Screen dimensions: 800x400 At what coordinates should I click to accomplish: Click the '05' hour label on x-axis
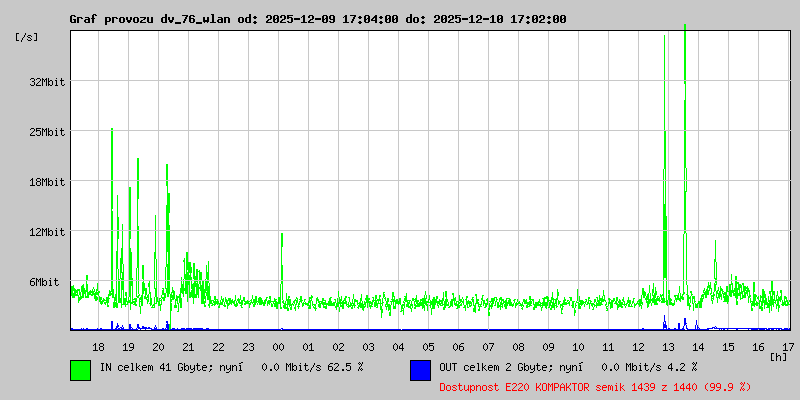coord(429,347)
